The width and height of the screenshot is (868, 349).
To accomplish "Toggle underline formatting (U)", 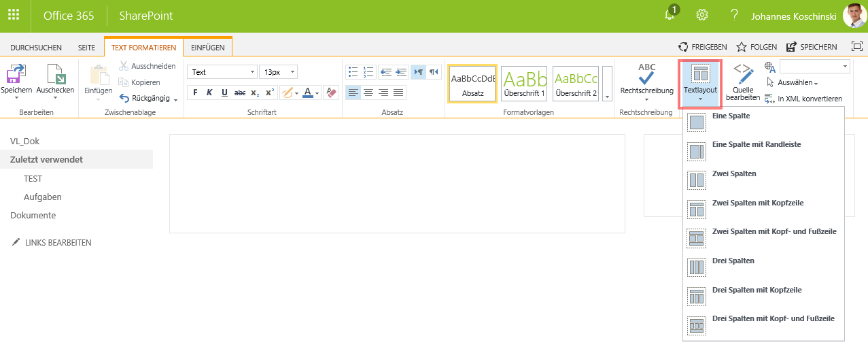I will pos(224,93).
